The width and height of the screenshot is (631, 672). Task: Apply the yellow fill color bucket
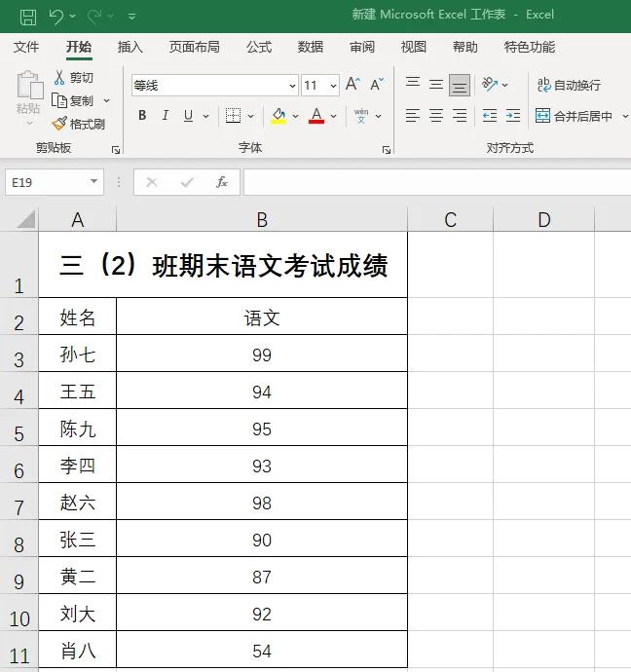coord(278,116)
